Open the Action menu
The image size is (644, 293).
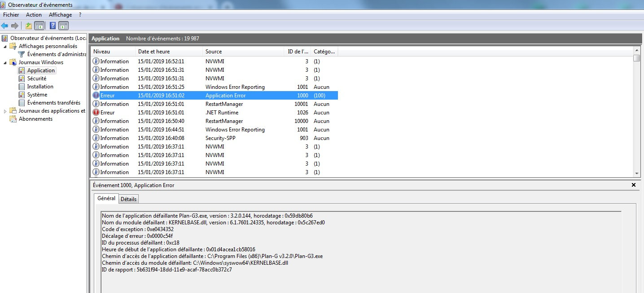[34, 15]
